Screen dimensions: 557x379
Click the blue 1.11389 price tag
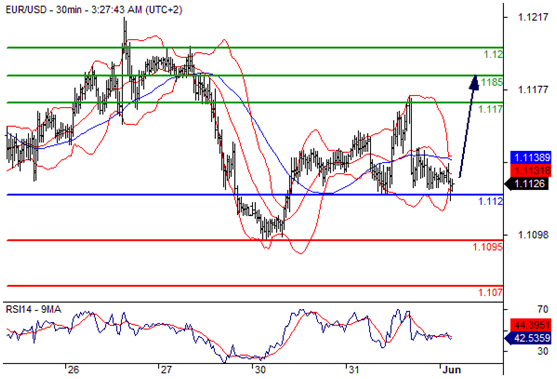[x=531, y=157]
